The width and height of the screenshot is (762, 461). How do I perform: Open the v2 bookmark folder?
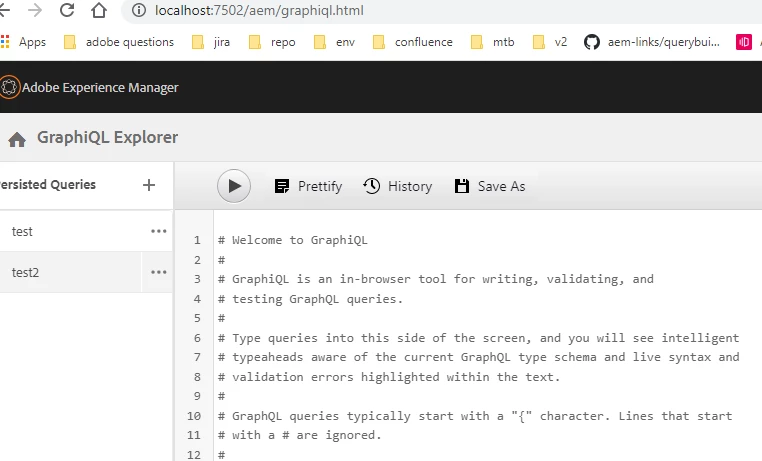point(550,42)
